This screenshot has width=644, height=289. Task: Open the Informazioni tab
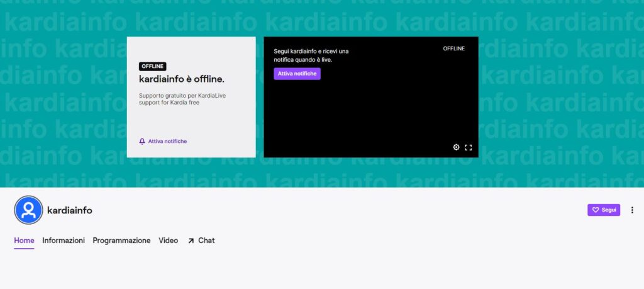coord(64,241)
